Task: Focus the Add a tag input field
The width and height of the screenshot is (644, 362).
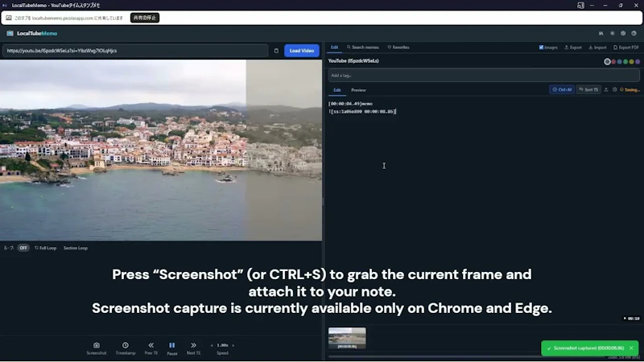Action: click(x=484, y=76)
